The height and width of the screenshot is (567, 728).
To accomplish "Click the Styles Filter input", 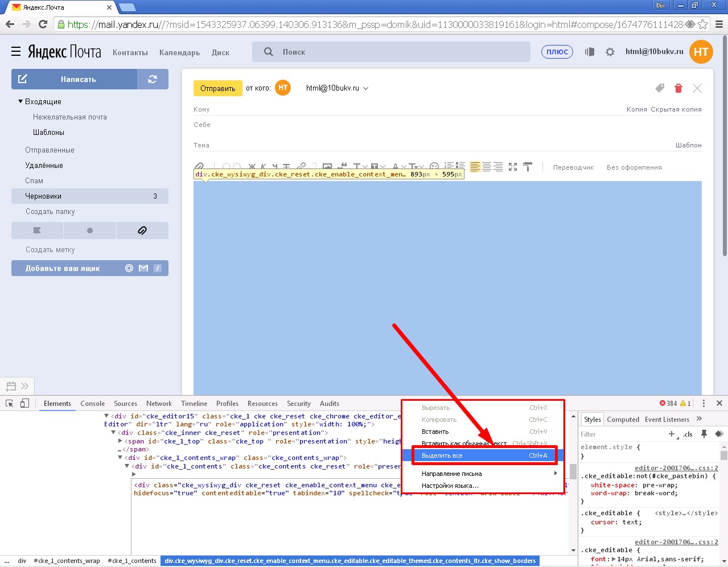I will (622, 434).
